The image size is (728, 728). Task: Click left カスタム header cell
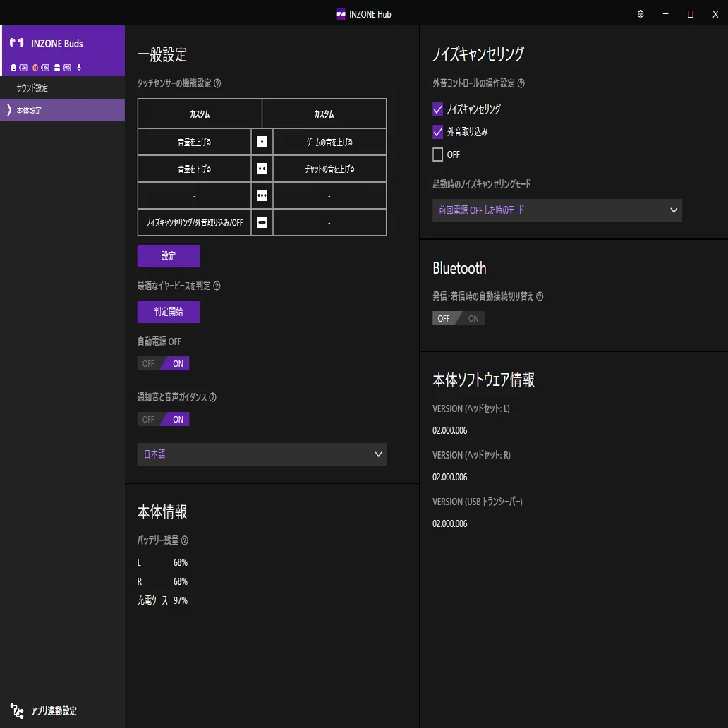click(200, 114)
